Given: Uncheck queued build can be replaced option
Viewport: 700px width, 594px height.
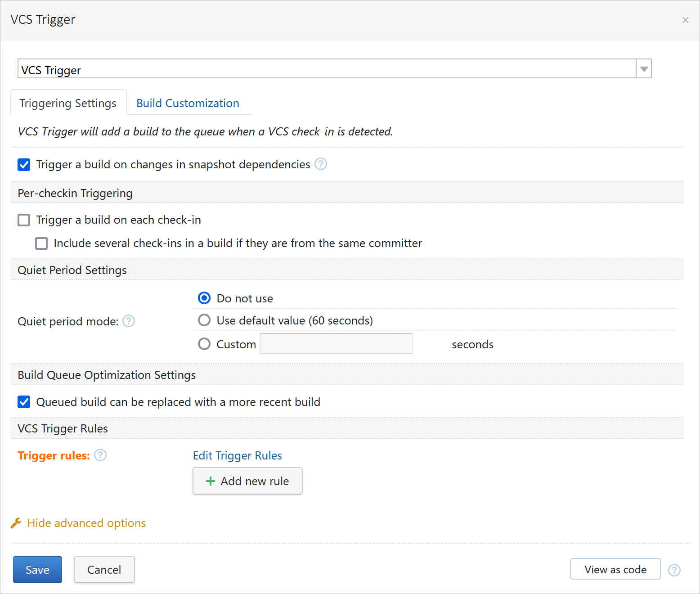Looking at the screenshot, I should tap(24, 402).
